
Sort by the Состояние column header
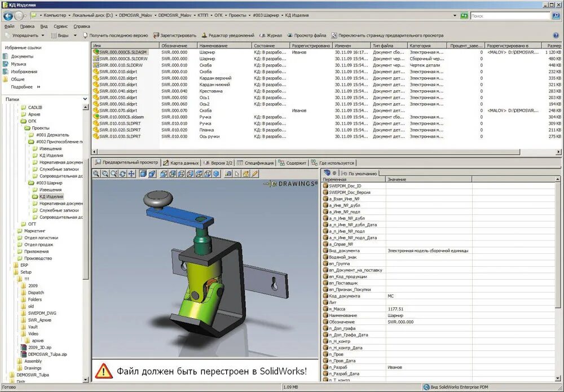pyautogui.click(x=271, y=46)
